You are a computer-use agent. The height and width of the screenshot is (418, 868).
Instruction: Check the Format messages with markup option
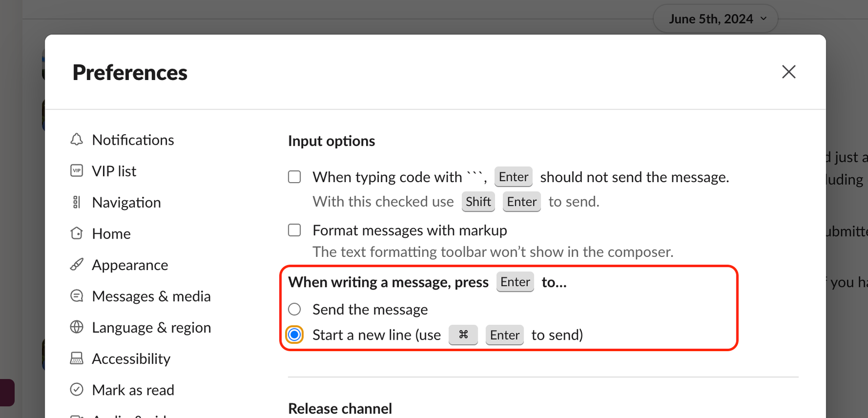294,230
